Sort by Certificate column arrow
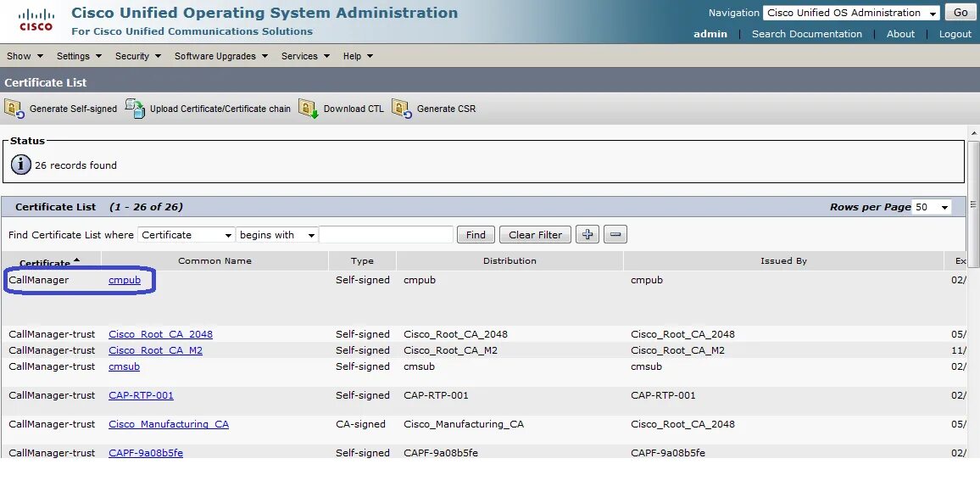980x503 pixels. [77, 260]
